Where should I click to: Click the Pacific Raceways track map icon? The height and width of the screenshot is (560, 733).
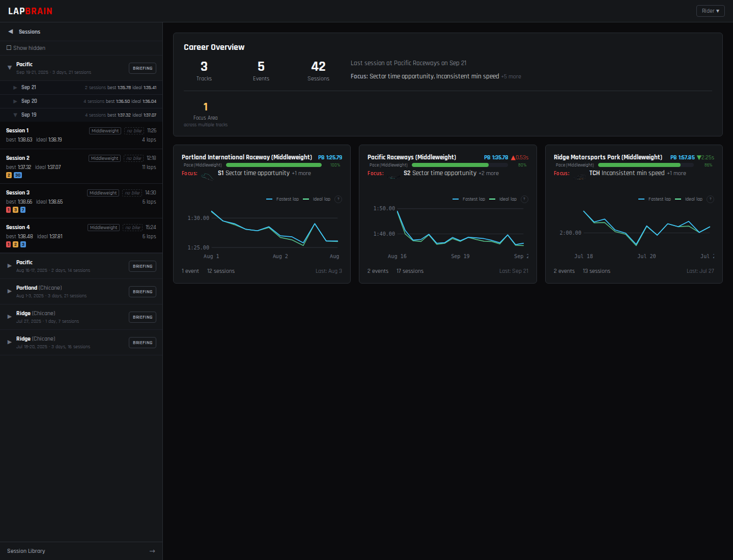coord(393,176)
